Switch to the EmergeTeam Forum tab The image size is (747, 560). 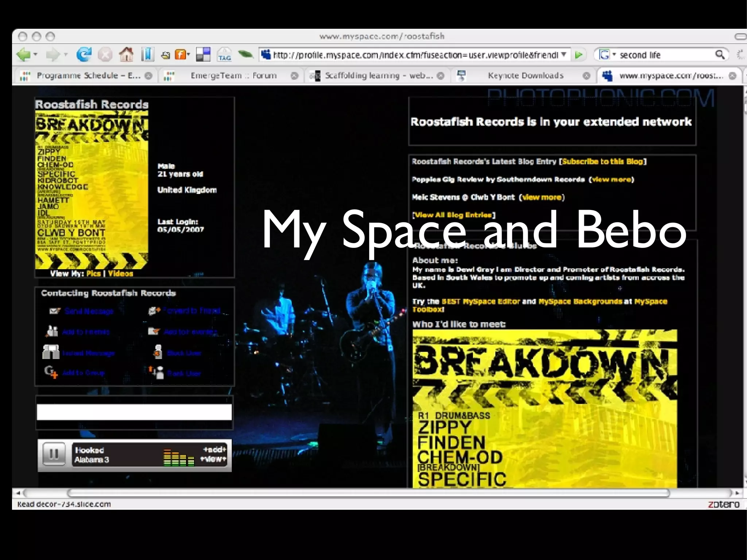pos(231,76)
